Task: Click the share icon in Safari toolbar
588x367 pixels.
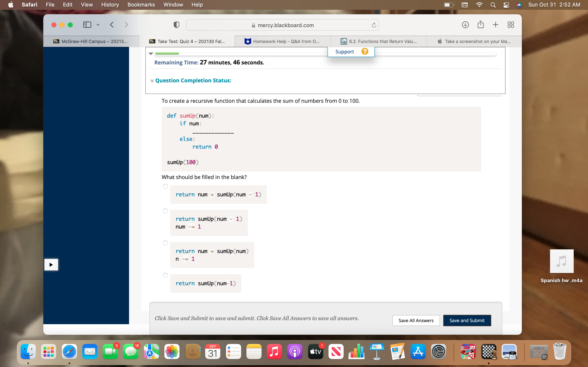Action: coord(480,25)
